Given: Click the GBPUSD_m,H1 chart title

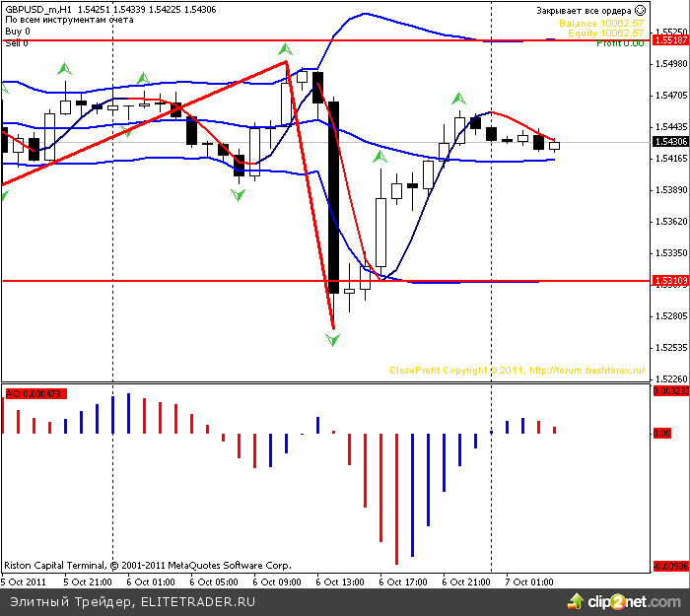Looking at the screenshot, I should click(37, 9).
